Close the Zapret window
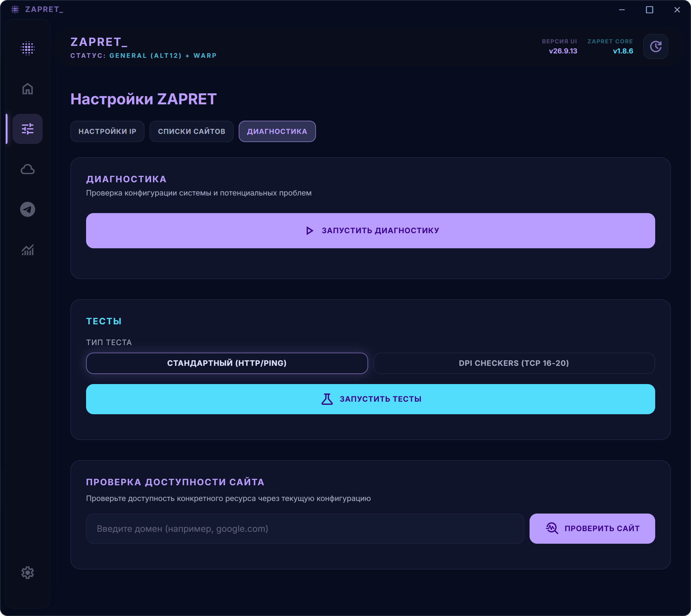The height and width of the screenshot is (616, 691). tap(677, 10)
